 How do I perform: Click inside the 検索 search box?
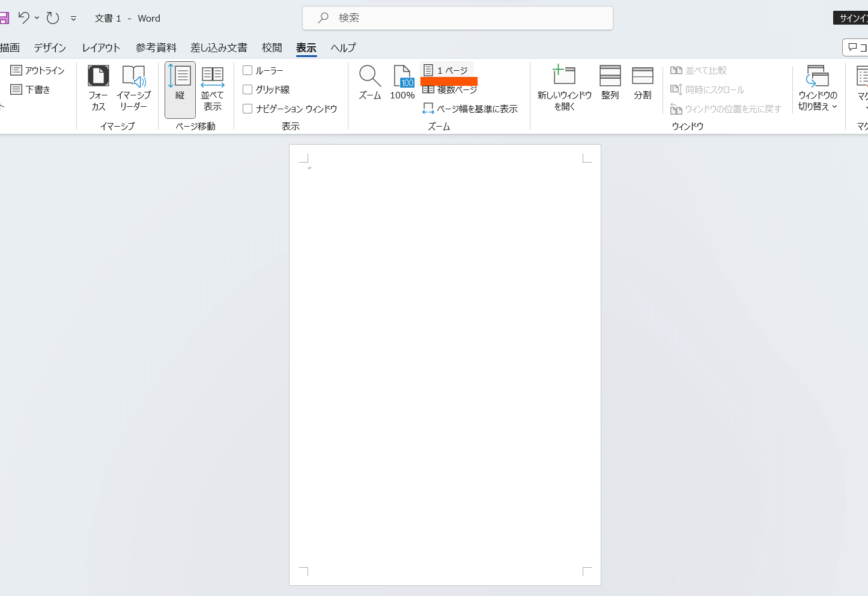[458, 18]
